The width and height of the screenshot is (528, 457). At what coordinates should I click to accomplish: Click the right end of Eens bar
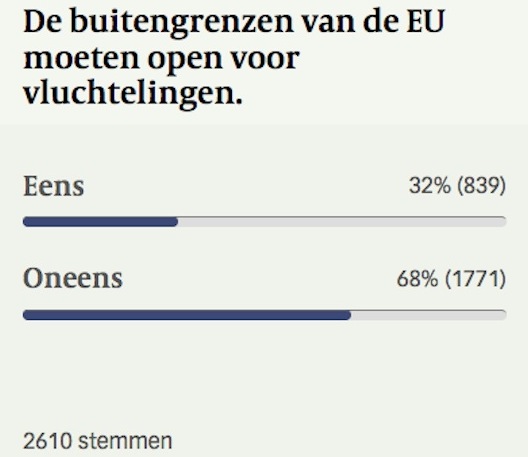502,222
